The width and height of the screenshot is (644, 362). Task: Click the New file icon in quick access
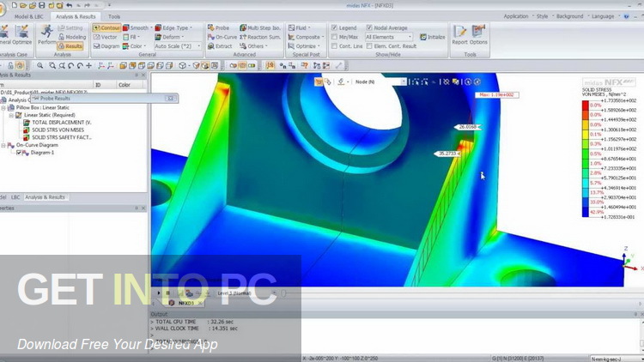tap(15, 5)
